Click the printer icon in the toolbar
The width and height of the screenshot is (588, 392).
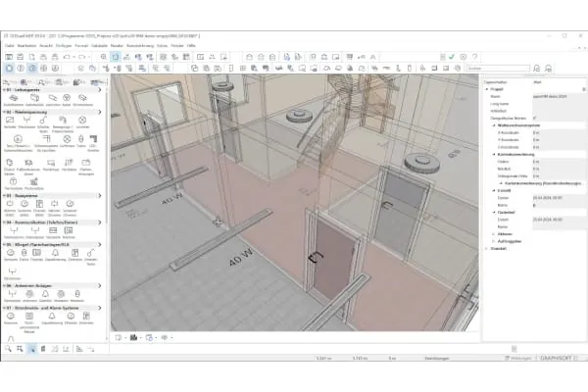point(43,57)
